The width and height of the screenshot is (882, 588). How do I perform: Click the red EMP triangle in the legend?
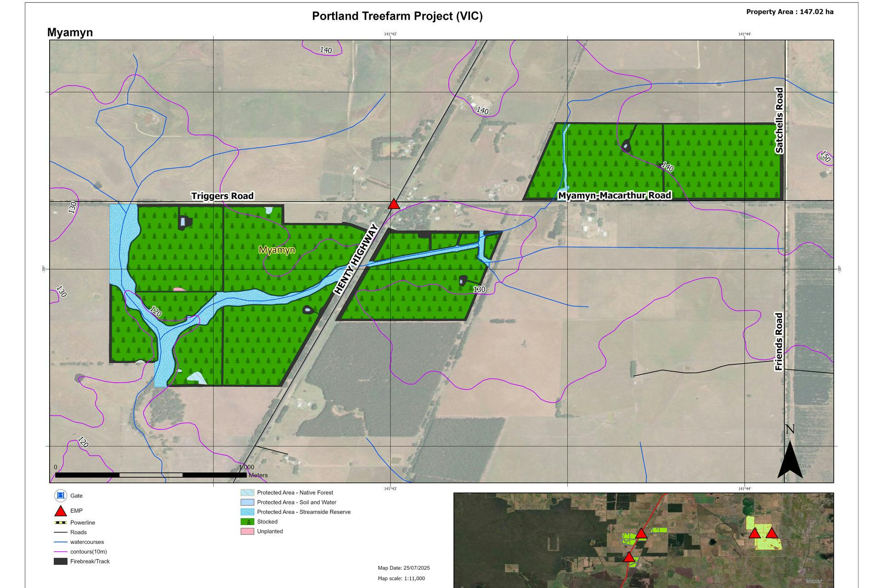61,511
